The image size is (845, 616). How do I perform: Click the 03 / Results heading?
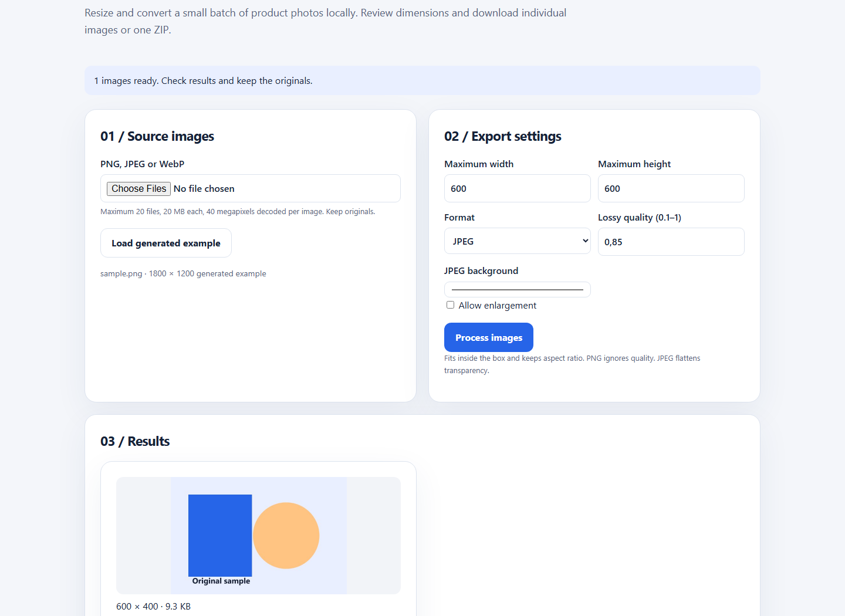pyautogui.click(x=135, y=441)
